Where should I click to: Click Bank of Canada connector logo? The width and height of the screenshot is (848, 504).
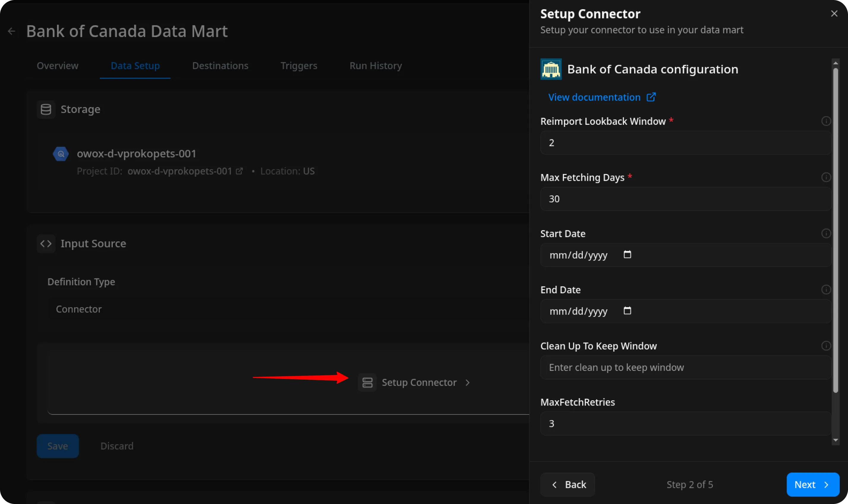[x=551, y=69]
